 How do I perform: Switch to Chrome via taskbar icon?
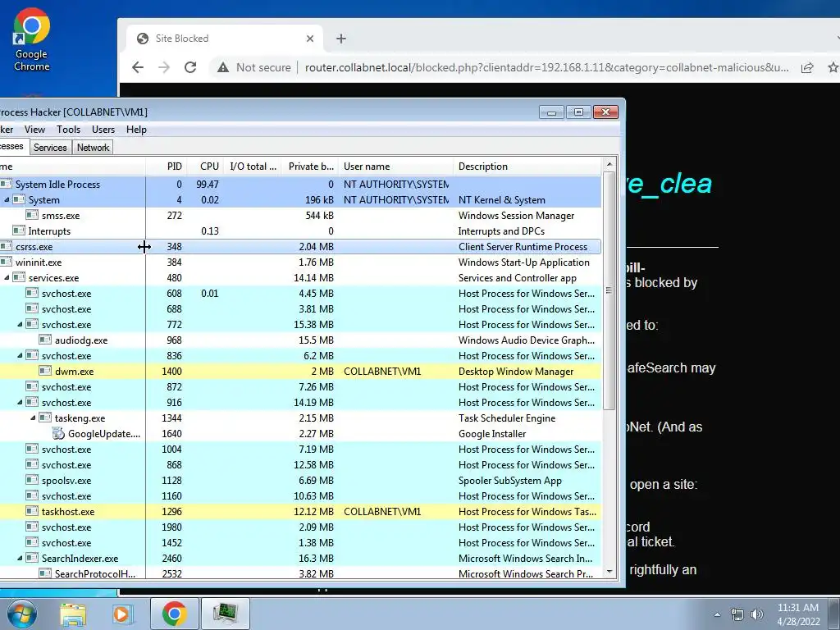pos(174,614)
